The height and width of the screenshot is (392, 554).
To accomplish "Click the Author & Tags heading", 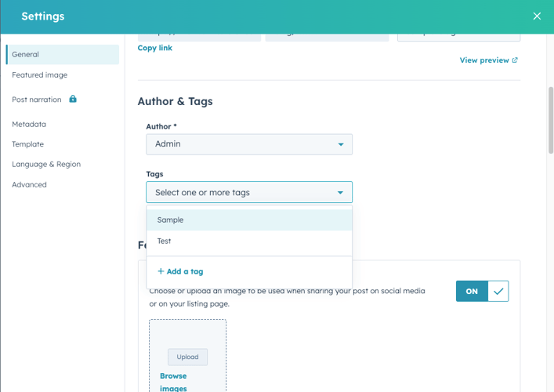I will (x=176, y=101).
